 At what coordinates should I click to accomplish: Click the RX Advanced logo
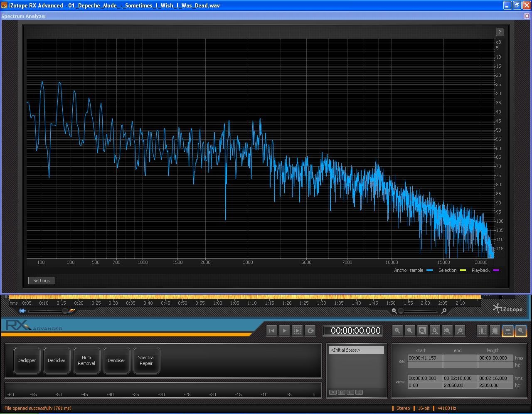click(34, 326)
